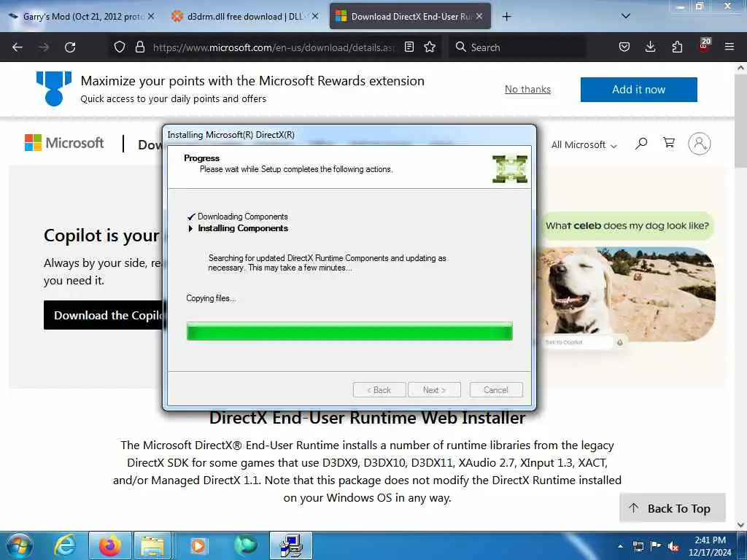Open the Firefox hamburger menu

[729, 47]
